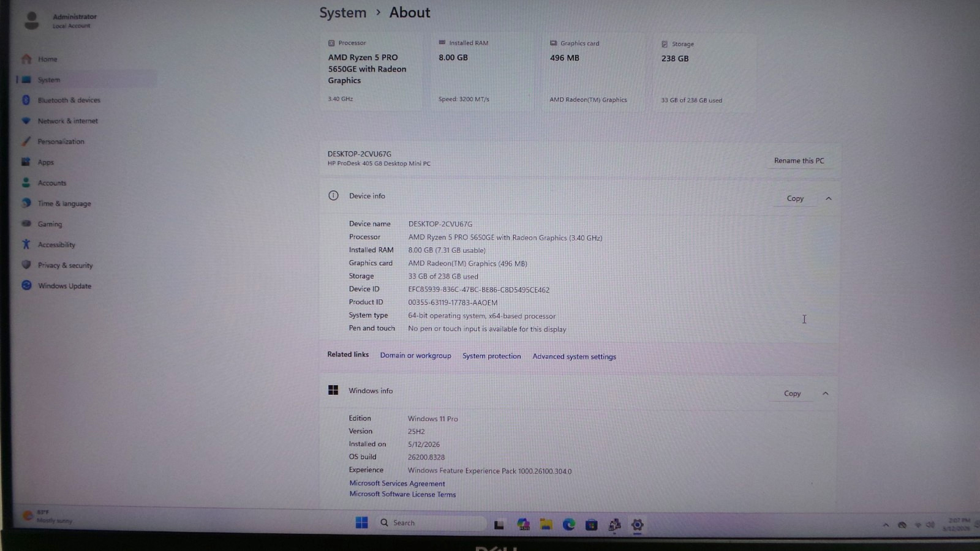This screenshot has width=980, height=551.
Task: Copy the Device info details
Action: click(x=795, y=198)
